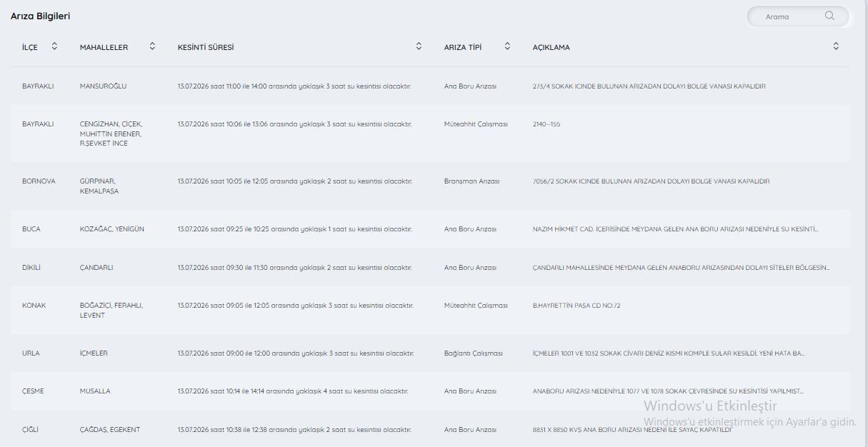Sort by KESİNTİ SÜRESİ column arrows
The image size is (868, 447).
(x=419, y=46)
